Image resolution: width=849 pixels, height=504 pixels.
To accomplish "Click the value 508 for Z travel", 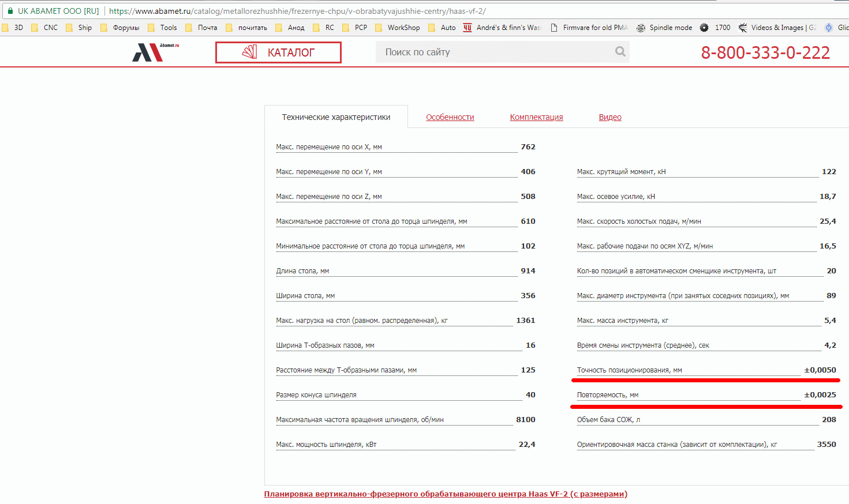I will [528, 197].
